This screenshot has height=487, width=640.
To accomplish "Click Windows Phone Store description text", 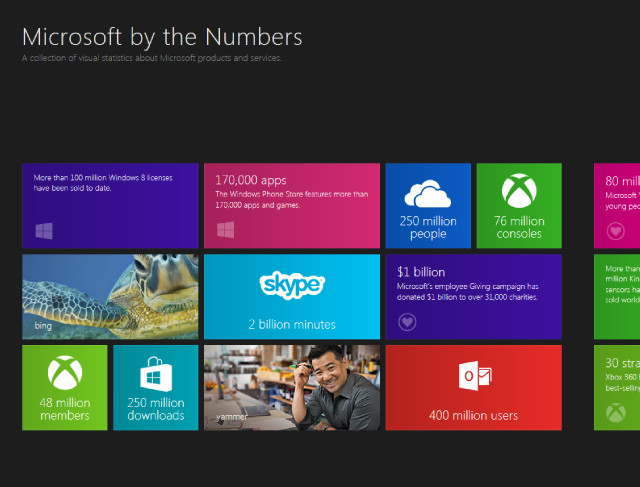I will pos(292,200).
